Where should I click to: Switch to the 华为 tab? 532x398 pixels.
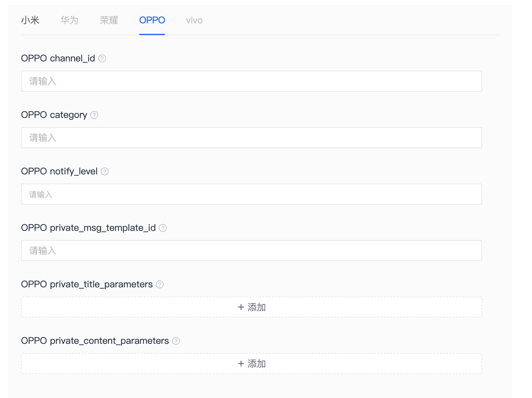pos(70,20)
